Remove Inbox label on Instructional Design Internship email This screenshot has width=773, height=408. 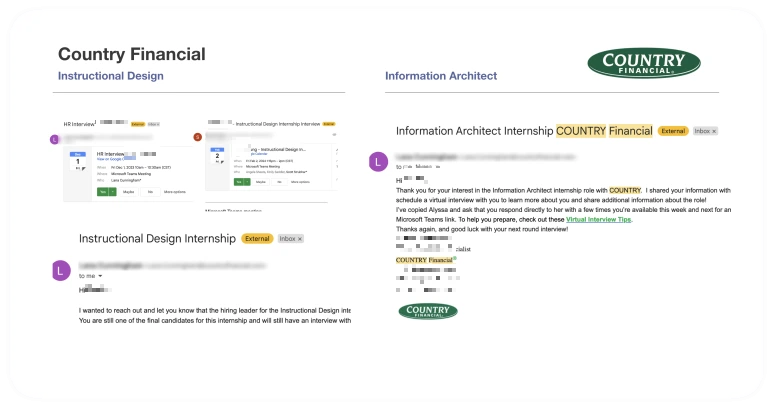pos(300,239)
